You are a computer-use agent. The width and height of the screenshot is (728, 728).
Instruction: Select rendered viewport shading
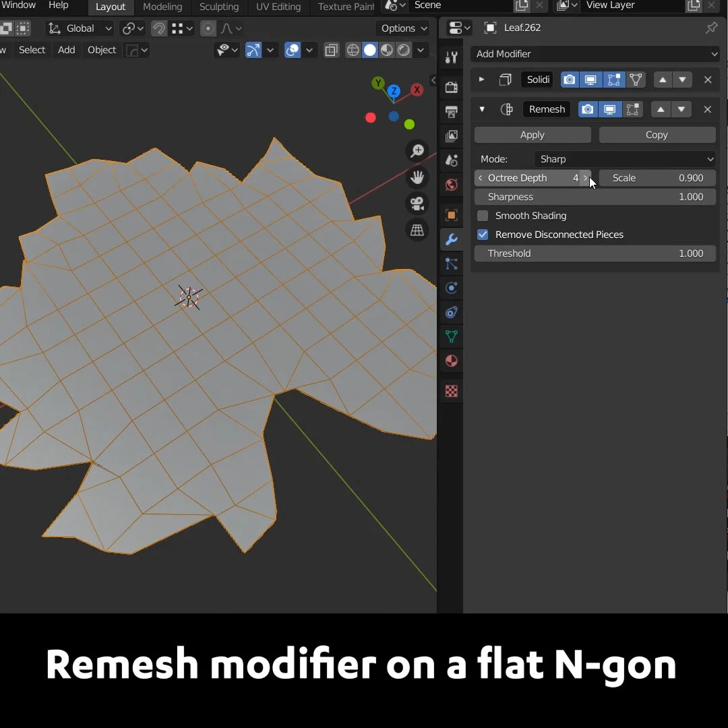coord(404,50)
